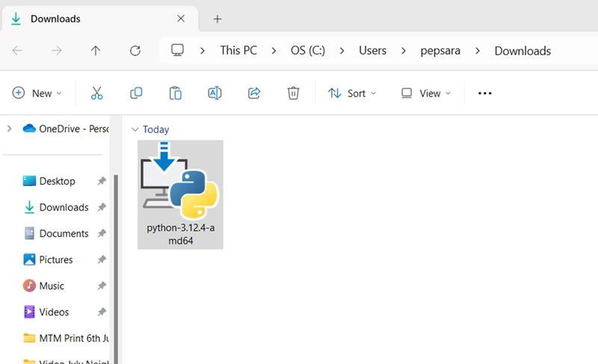Viewport: 598px width, 364px height.
Task: Close the Downloads tab
Action: (x=181, y=18)
